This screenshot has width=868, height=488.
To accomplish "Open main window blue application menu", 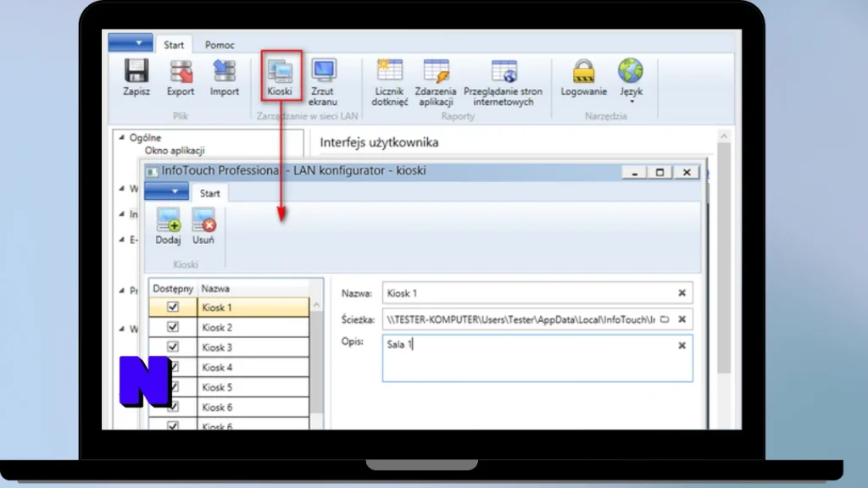I will [x=131, y=42].
